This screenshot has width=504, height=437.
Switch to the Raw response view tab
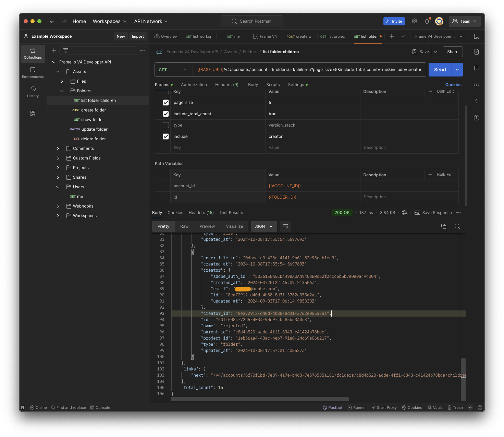[184, 226]
